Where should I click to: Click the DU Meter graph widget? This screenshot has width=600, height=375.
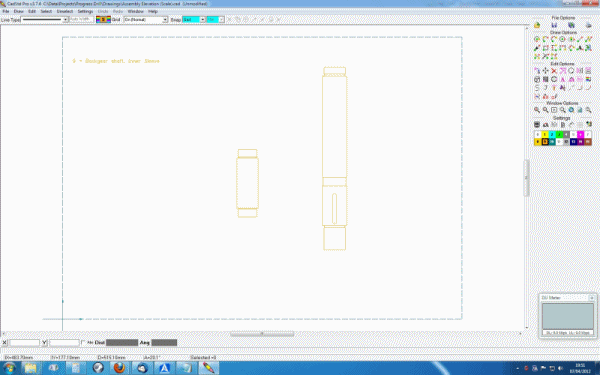(x=568, y=316)
